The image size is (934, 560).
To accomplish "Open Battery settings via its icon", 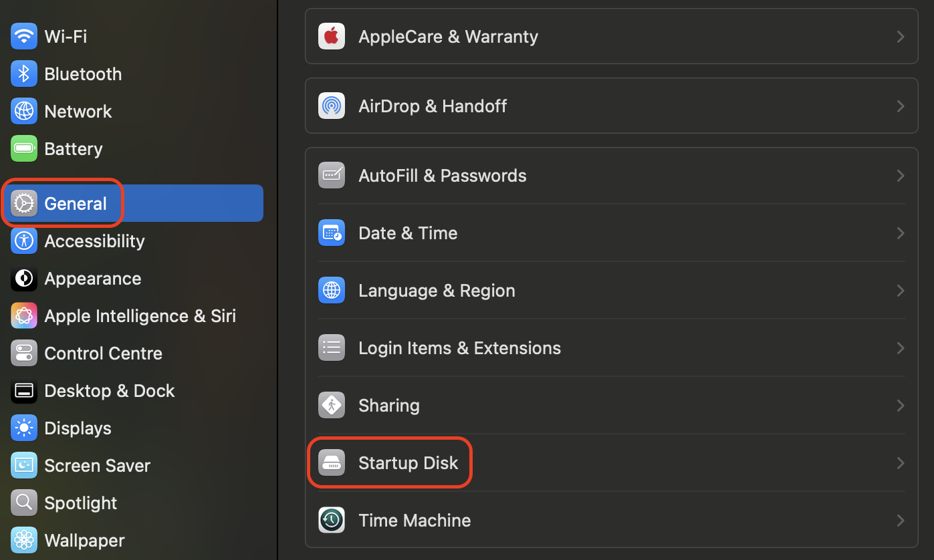I will (23, 148).
